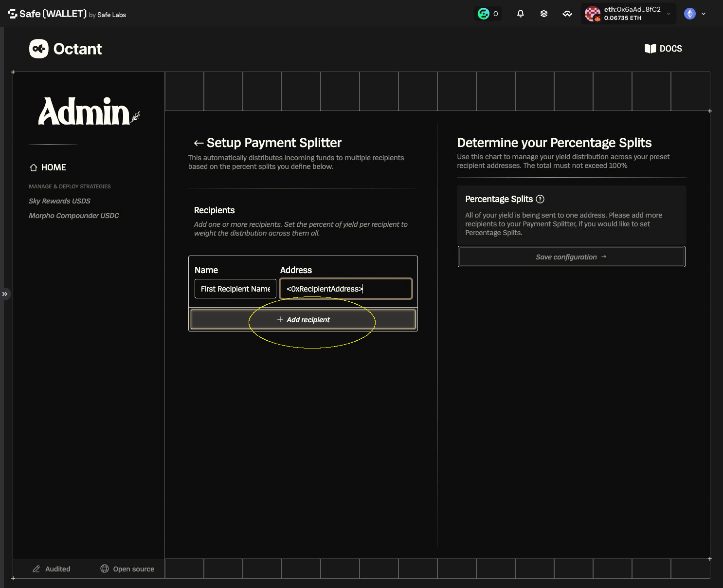Screen dimensions: 723x588
Task: Click the account avatar identicon
Action: point(593,14)
